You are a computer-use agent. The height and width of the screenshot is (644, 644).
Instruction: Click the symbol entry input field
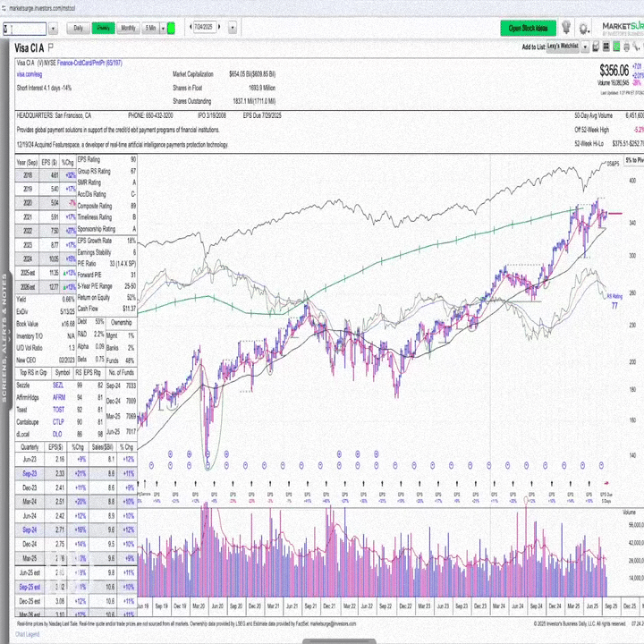[25, 29]
